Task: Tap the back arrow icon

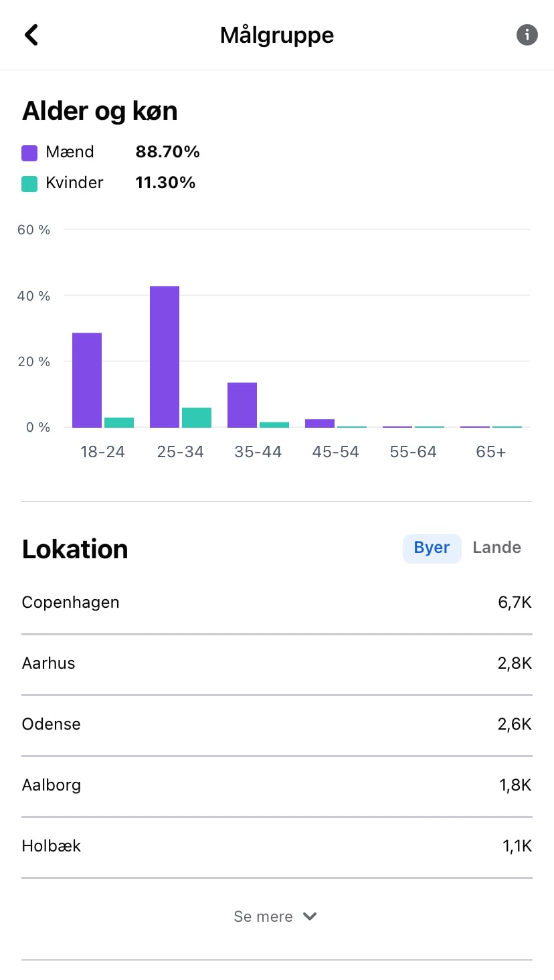Action: [x=31, y=35]
